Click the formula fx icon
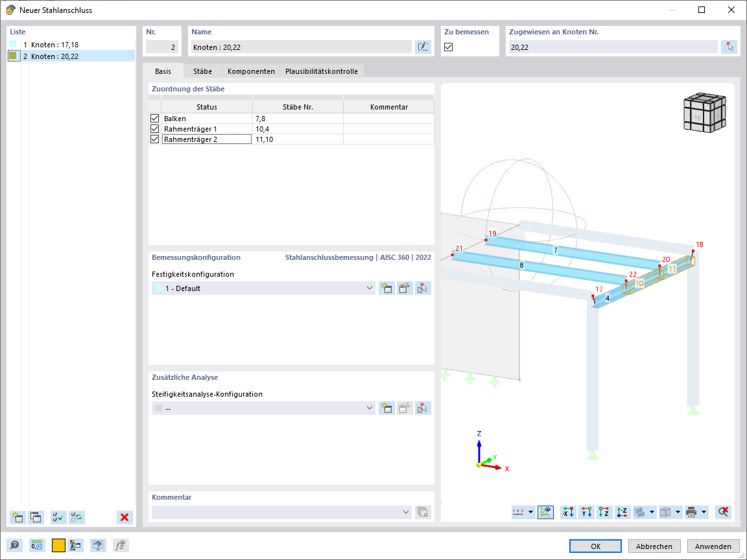The width and height of the screenshot is (747, 560). [x=121, y=546]
